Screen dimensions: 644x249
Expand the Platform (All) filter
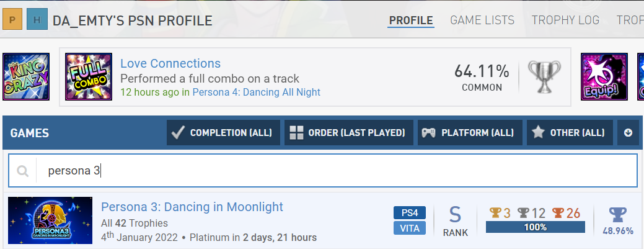[x=468, y=133]
